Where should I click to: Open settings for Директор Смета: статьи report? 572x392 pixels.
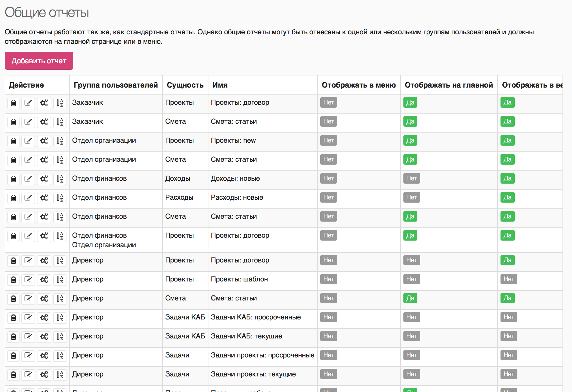44,299
